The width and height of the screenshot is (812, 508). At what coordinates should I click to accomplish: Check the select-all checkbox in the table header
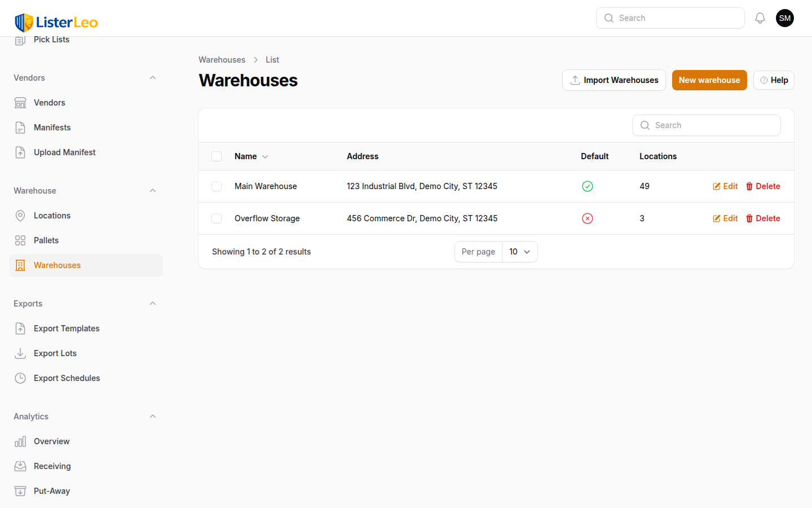tap(217, 156)
